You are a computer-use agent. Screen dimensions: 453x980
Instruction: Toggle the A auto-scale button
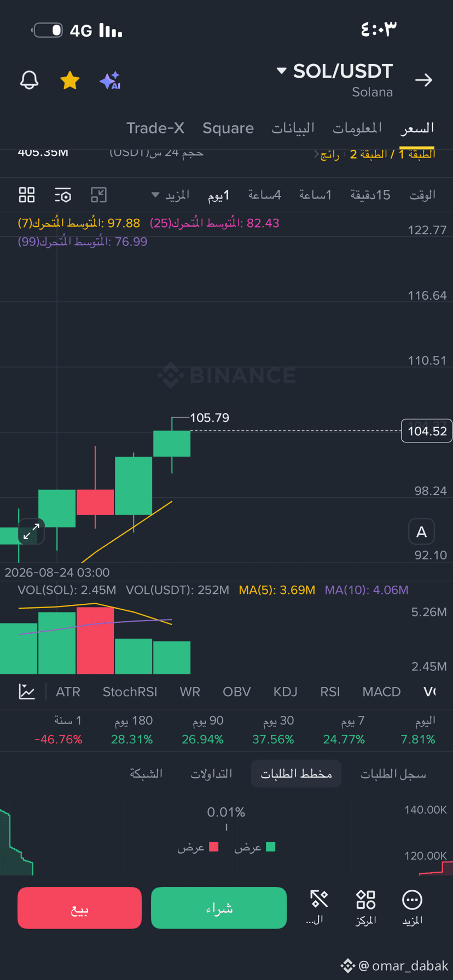pyautogui.click(x=421, y=532)
